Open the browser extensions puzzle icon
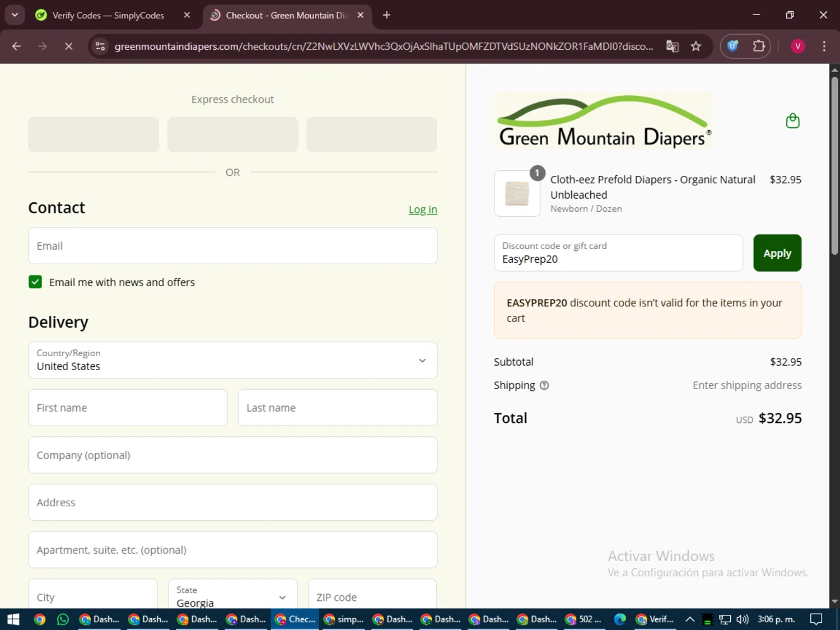Image resolution: width=840 pixels, height=630 pixels. point(759,46)
